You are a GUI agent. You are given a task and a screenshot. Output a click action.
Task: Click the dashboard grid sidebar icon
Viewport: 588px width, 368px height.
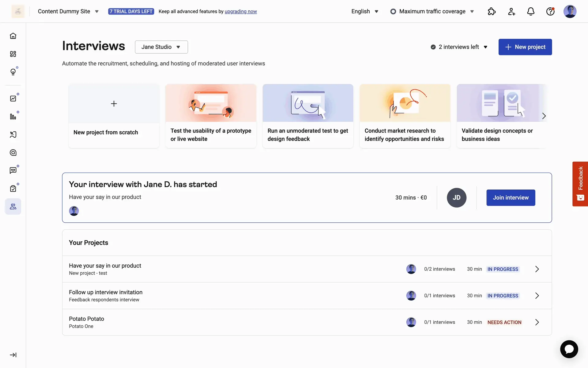click(13, 54)
